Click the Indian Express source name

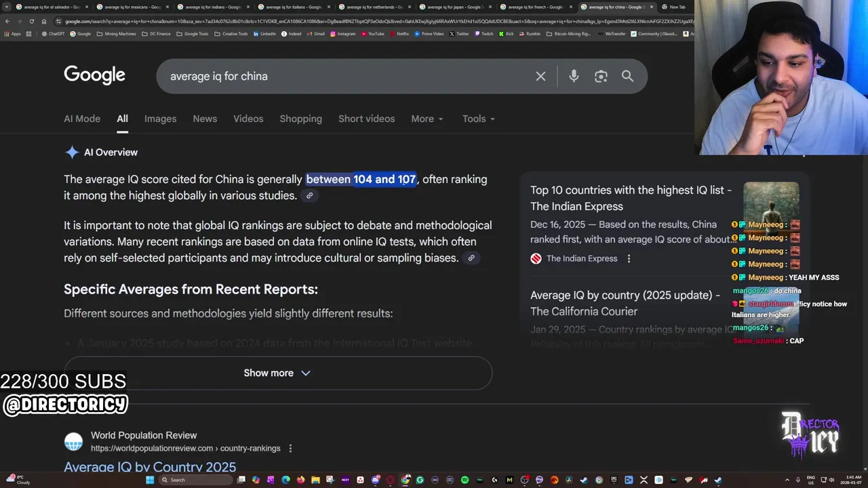(x=582, y=258)
